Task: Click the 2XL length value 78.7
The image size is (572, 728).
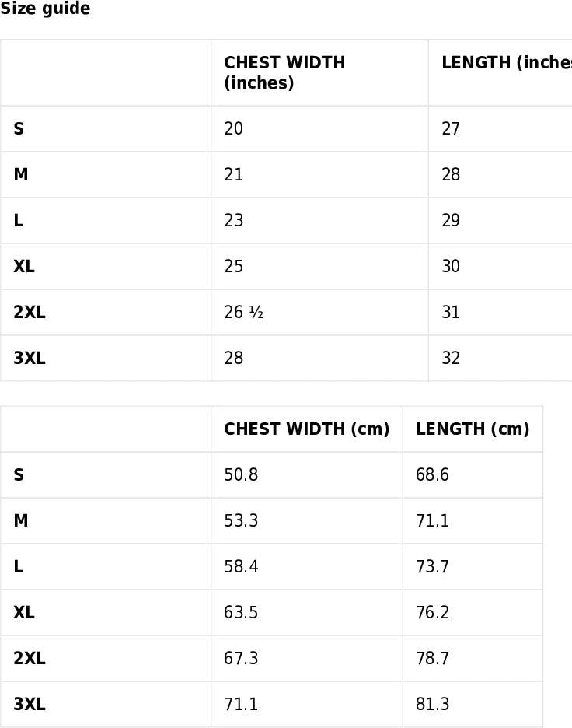Action: (432, 658)
